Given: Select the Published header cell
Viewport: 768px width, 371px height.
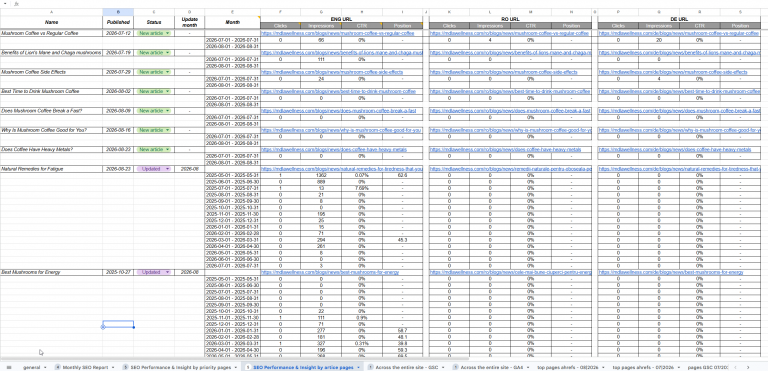Looking at the screenshot, I should [118, 22].
